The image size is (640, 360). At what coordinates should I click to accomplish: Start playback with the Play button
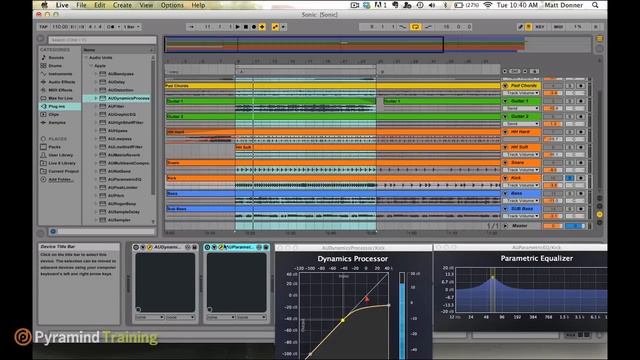coord(238,27)
